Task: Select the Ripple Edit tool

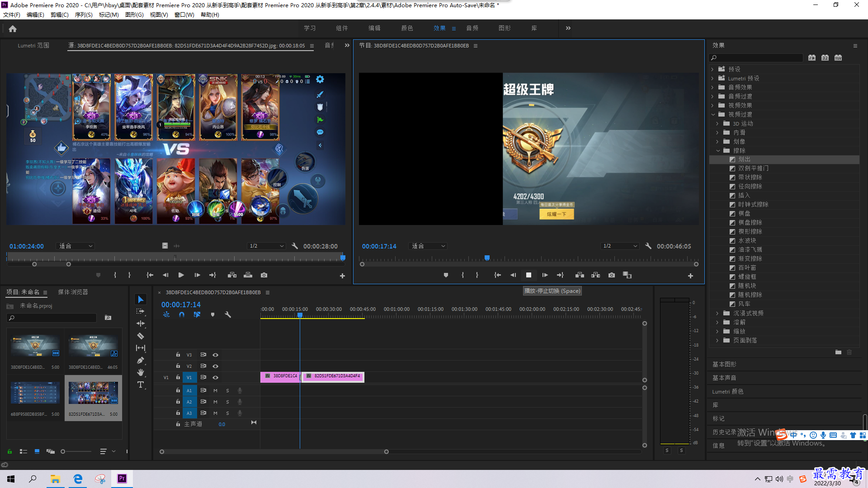Action: [x=141, y=324]
